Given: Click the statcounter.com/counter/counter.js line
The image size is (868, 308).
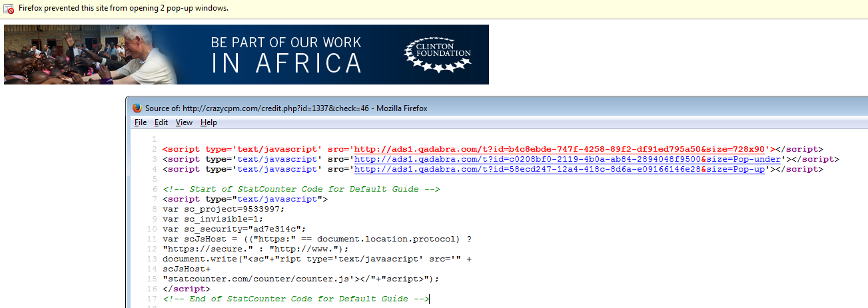Looking at the screenshot, I should tap(301, 279).
